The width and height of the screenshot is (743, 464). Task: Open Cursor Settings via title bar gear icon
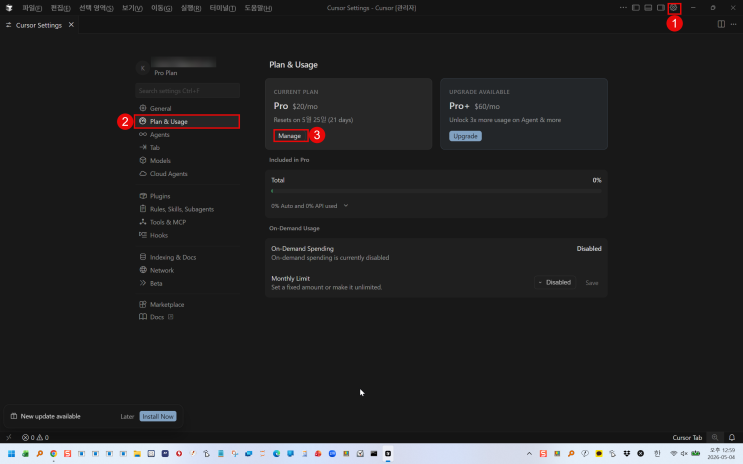click(673, 8)
